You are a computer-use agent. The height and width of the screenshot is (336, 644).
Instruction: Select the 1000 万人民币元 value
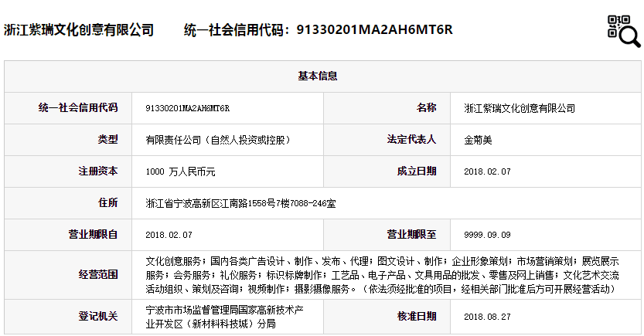pos(180,171)
